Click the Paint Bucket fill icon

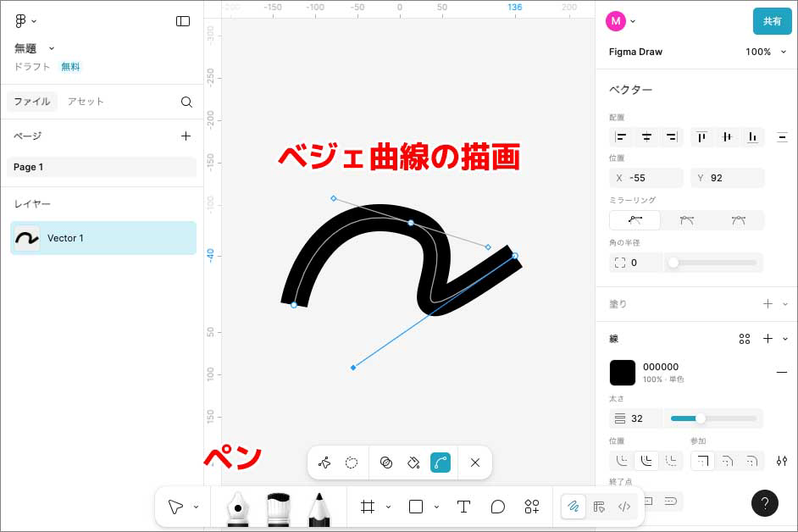[x=413, y=463]
